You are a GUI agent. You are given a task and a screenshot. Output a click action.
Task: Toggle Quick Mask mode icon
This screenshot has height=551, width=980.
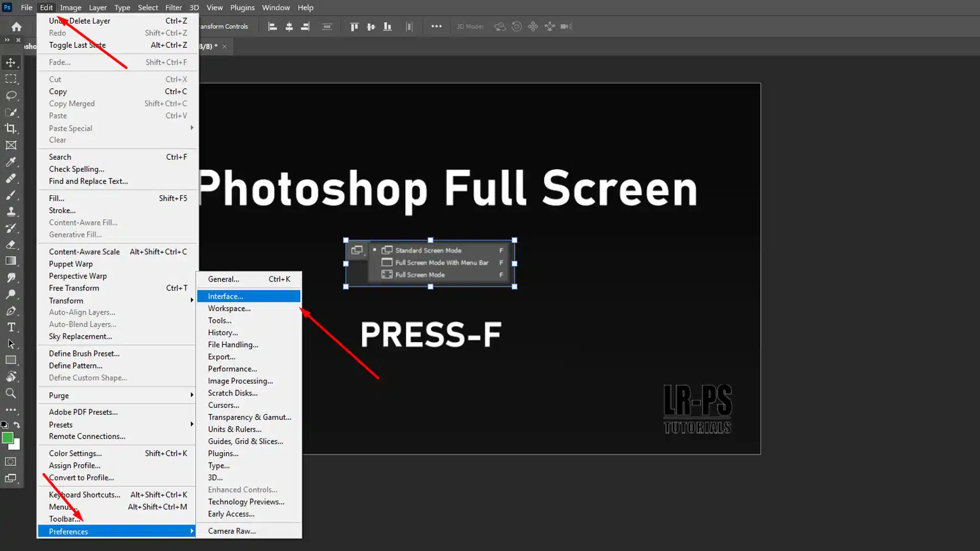(11, 462)
